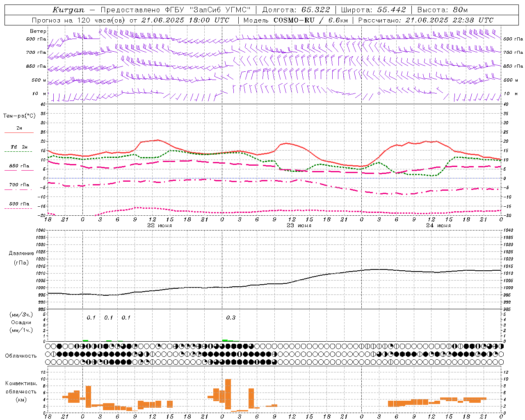The height and width of the screenshot is (420, 525).
Task: Click the computed time Рассчитано: 21.06.2025 22:38 UTC
Action: [426, 20]
